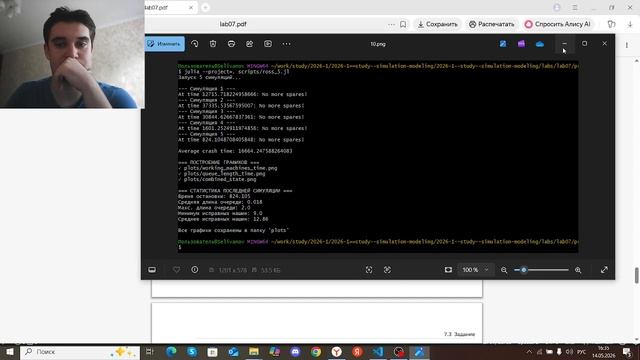Image resolution: width=640 pixels, height=360 pixels.
Task: Open Yandex Browser from the taskbar
Action: [x=336, y=351]
